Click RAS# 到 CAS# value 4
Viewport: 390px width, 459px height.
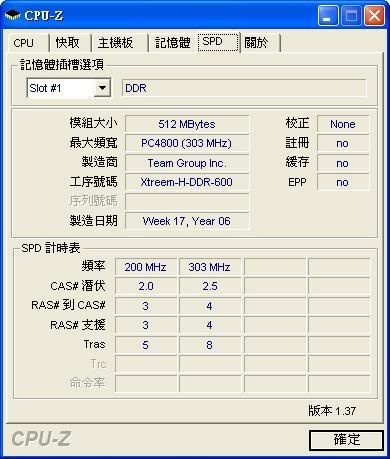tap(210, 306)
